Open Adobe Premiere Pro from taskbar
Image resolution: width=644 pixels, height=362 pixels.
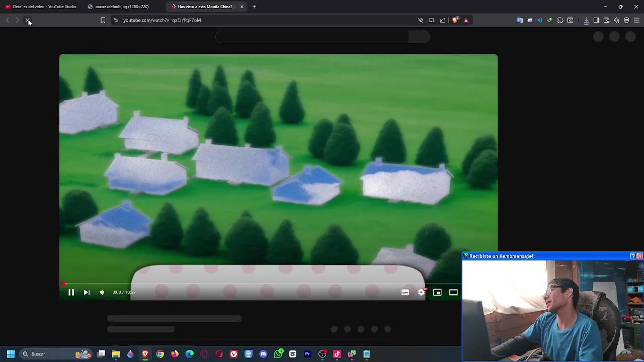pos(307,354)
